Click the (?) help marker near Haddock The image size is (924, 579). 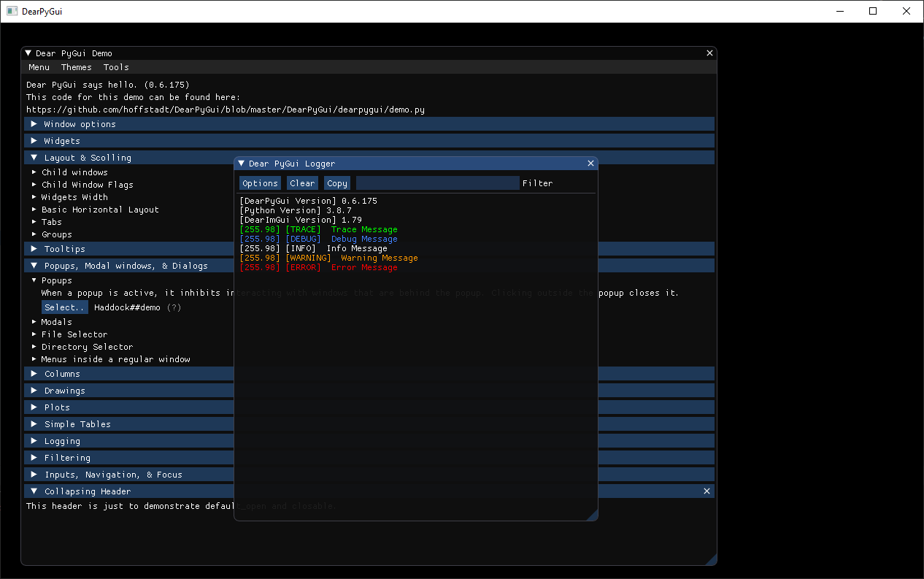tap(174, 307)
